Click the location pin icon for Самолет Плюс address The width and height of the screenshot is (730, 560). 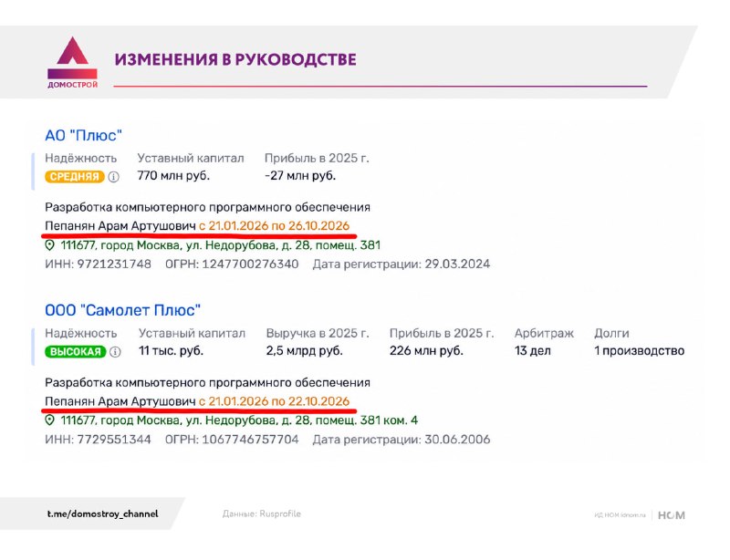[50, 420]
